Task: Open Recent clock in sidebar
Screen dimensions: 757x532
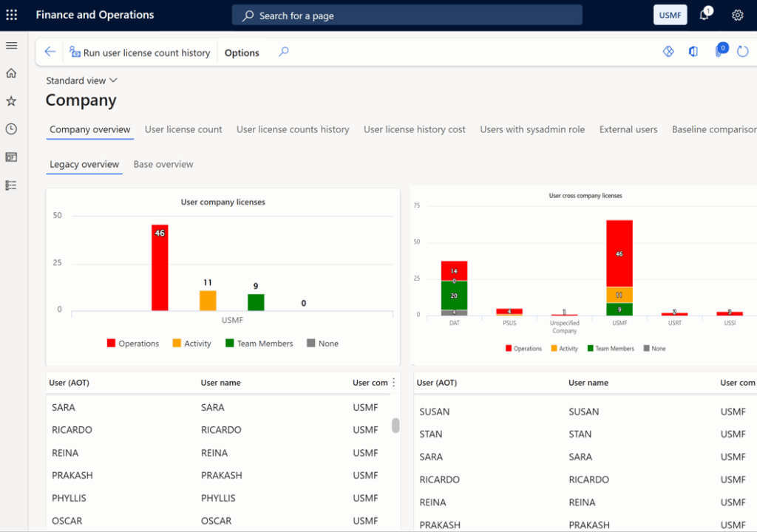Action: point(11,129)
